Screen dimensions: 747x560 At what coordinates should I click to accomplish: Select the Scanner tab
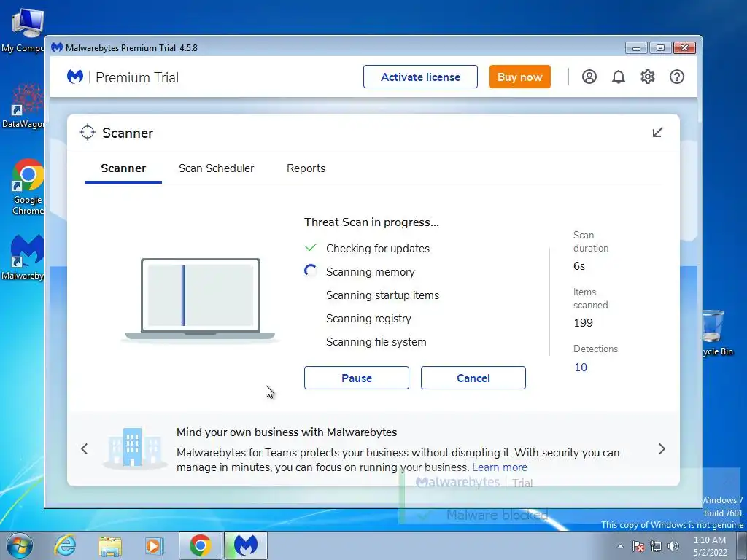(123, 168)
